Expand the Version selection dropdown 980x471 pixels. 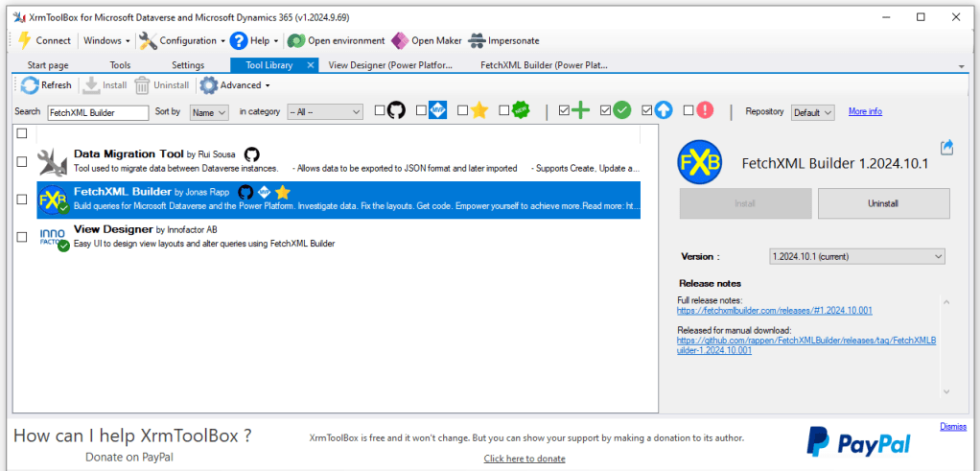856,256
